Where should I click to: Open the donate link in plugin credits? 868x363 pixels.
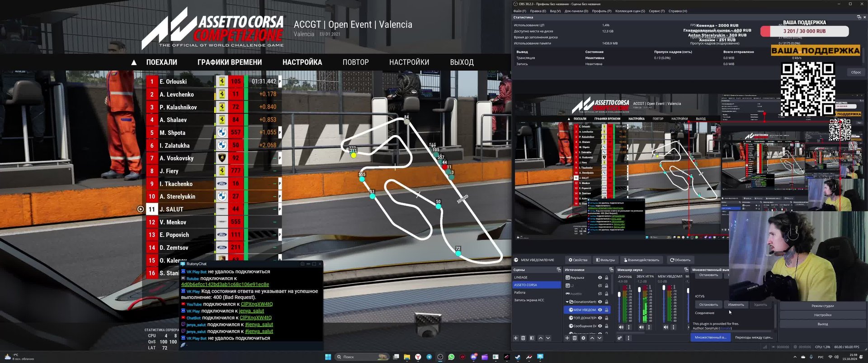click(x=726, y=328)
